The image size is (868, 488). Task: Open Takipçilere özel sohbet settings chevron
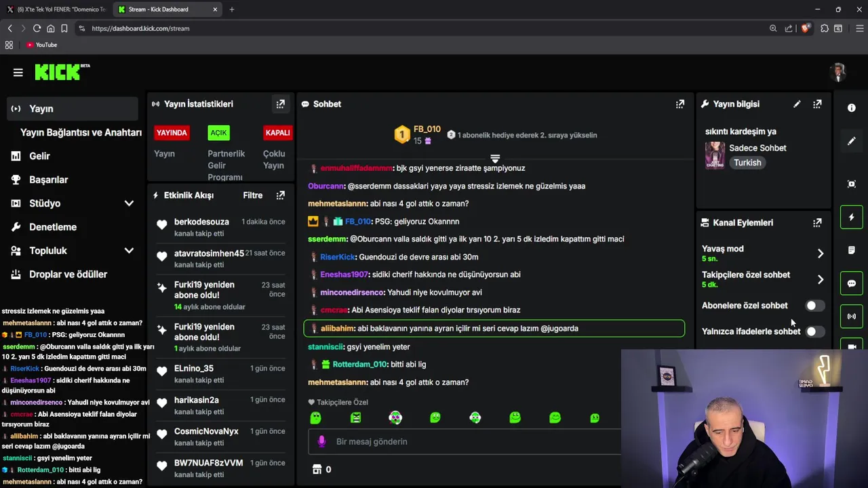tap(821, 279)
